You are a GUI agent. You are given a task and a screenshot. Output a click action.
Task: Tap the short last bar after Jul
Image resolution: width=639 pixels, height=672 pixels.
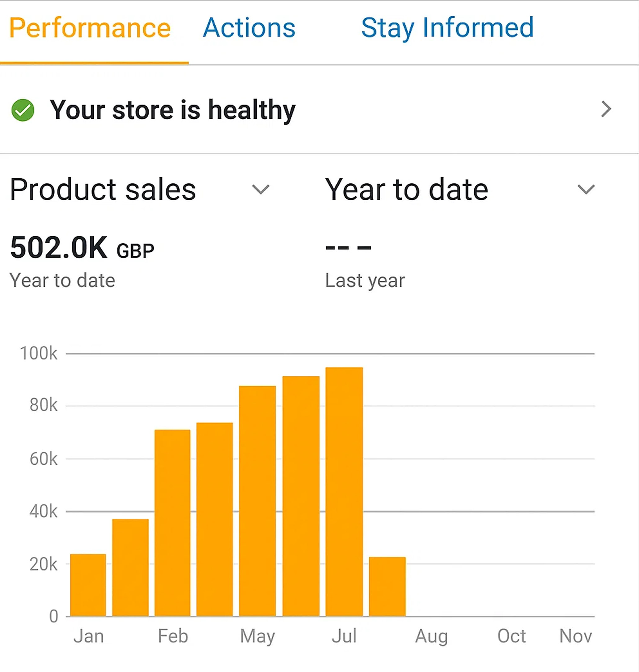click(x=387, y=586)
